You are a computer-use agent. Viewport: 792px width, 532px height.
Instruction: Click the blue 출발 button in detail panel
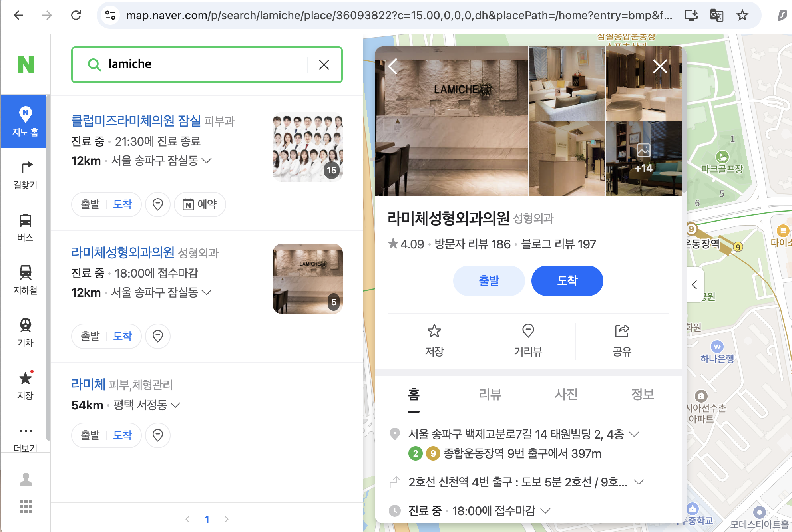(489, 281)
